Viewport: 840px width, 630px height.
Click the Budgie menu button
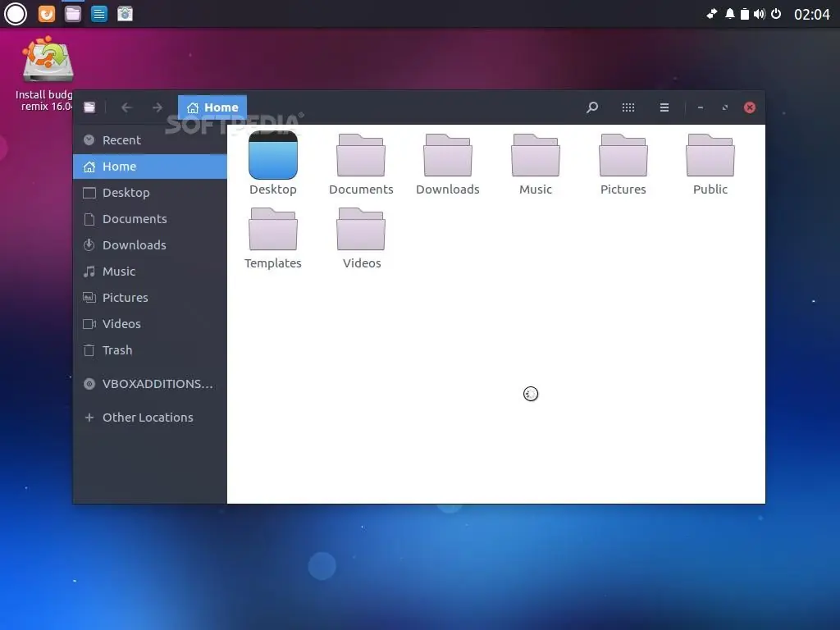coord(15,13)
